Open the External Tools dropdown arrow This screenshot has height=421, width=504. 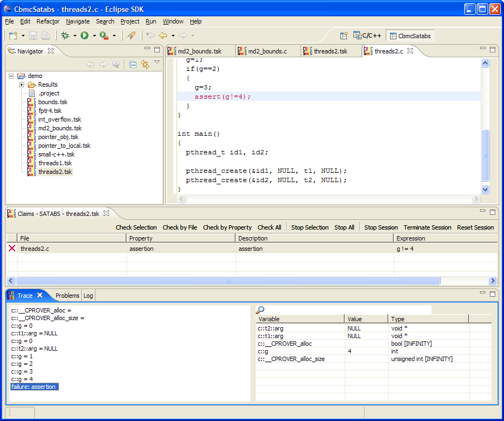[114, 35]
